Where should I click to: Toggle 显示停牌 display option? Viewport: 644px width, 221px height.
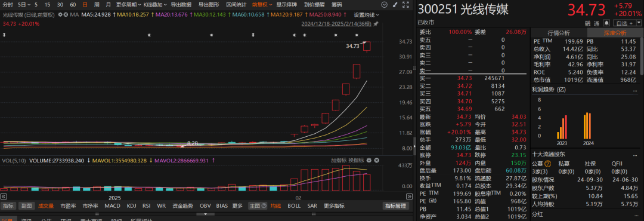(286, 5)
